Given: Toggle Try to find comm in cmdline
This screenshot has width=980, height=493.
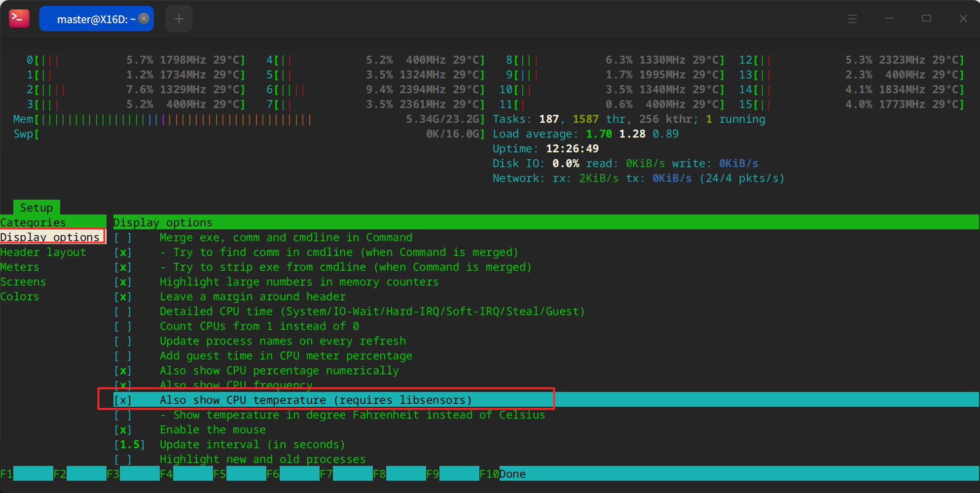Looking at the screenshot, I should pos(123,252).
